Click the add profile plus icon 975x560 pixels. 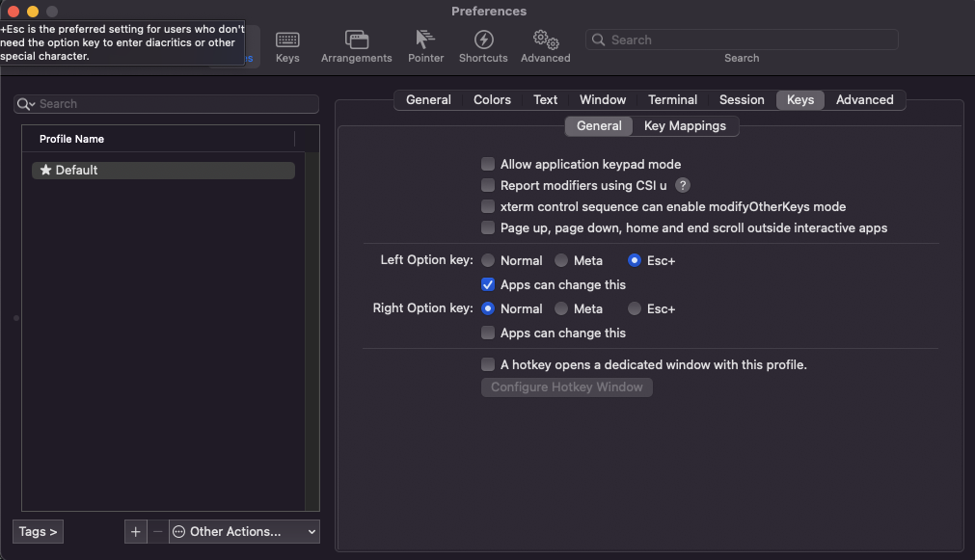[135, 531]
